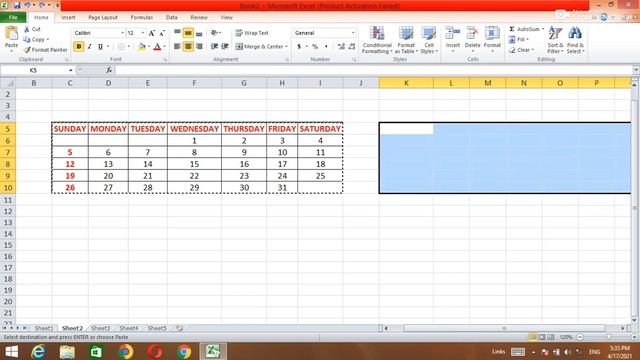Apply the red Font Color
Image resolution: width=640 pixels, height=360 pixels.
tap(157, 47)
